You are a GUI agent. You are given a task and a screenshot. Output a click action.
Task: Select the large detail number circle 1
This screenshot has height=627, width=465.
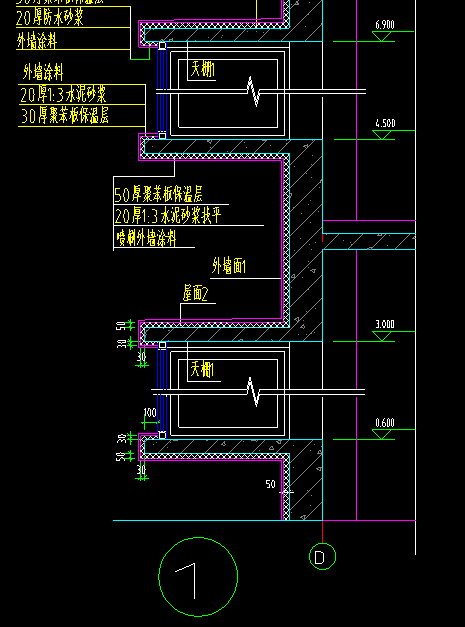tap(198, 577)
